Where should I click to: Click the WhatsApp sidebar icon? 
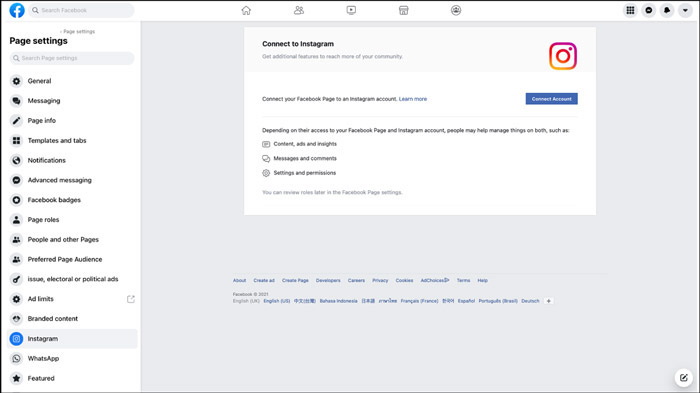tap(17, 358)
